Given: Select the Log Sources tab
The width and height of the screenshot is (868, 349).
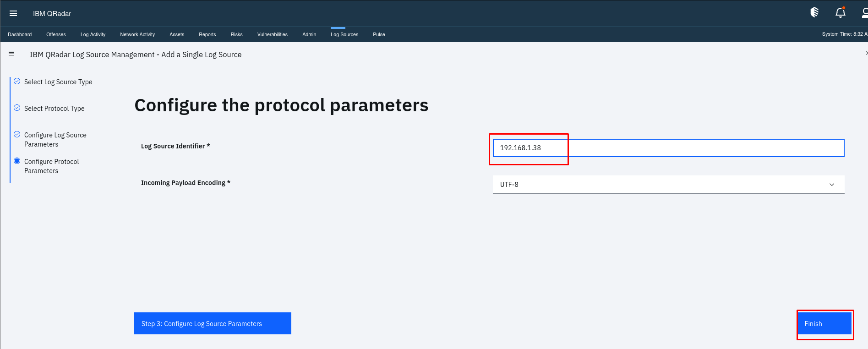Looking at the screenshot, I should (x=344, y=34).
